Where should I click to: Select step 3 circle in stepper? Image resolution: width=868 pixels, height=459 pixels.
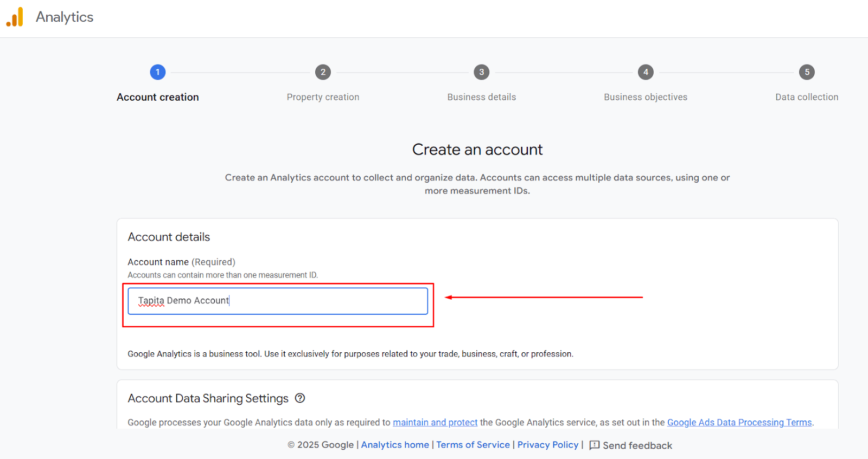[482, 72]
